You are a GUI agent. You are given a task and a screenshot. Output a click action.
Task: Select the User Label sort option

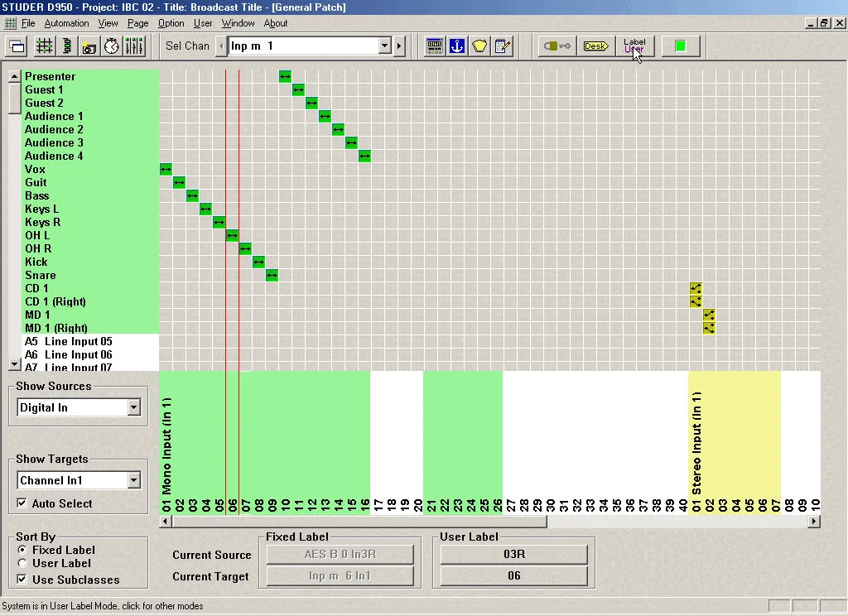pos(22,563)
